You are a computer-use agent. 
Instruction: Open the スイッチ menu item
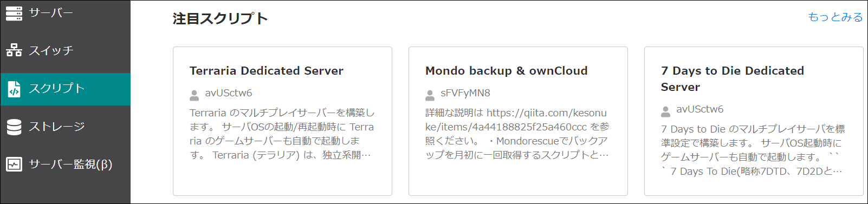[65, 50]
